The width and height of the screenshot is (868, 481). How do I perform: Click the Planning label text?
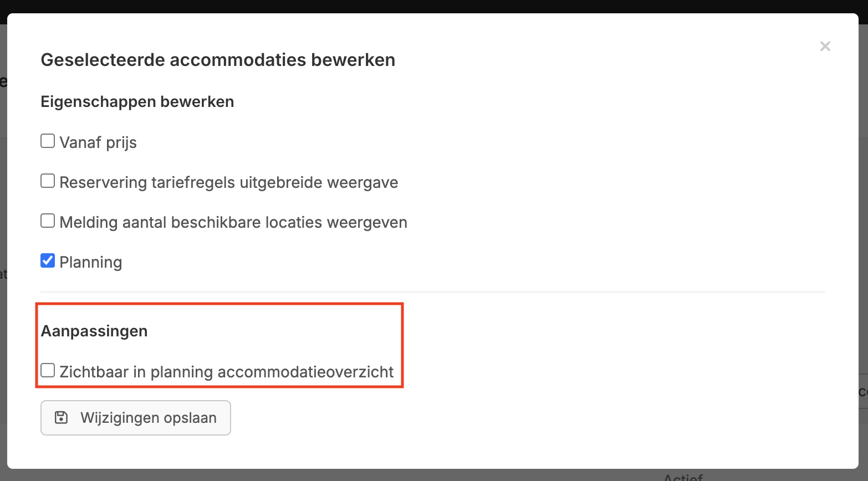pyautogui.click(x=91, y=263)
